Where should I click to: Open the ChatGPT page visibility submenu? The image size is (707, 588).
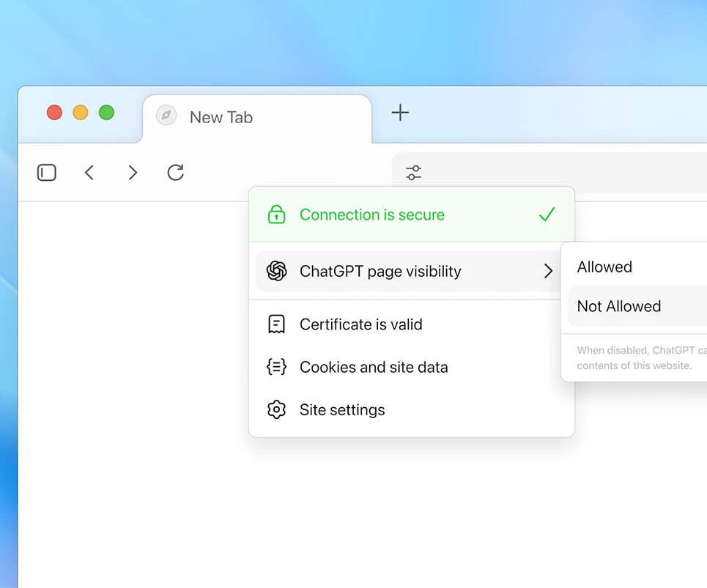(380, 272)
